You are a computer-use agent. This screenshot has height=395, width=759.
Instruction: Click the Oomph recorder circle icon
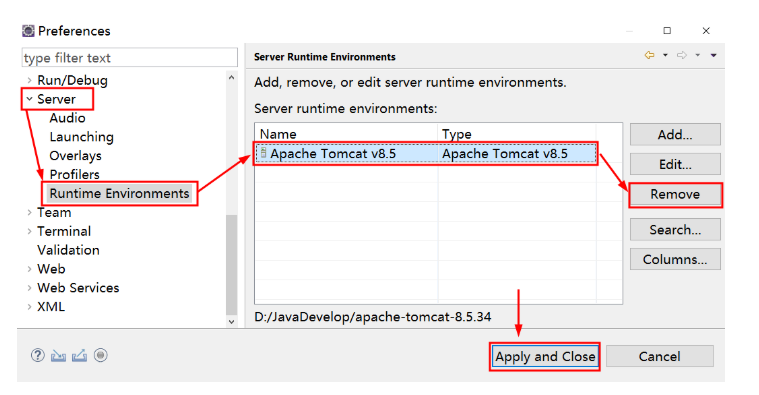tap(101, 355)
